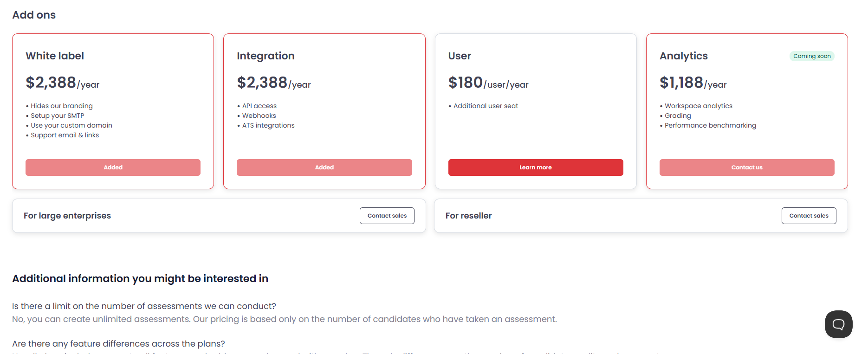Click the feature differences FAQ question
This screenshot has height=354, width=868.
pos(118,344)
